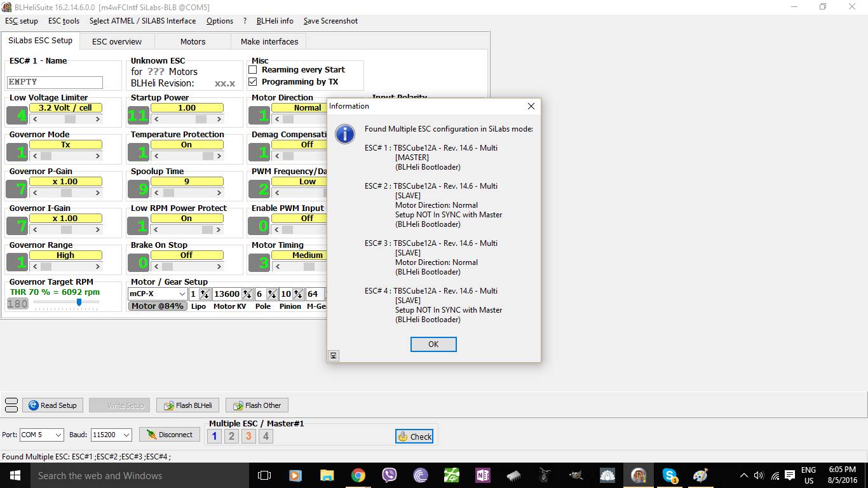The width and height of the screenshot is (868, 488).
Task: Click the Governor Mode slider right arrow
Action: click(98, 156)
